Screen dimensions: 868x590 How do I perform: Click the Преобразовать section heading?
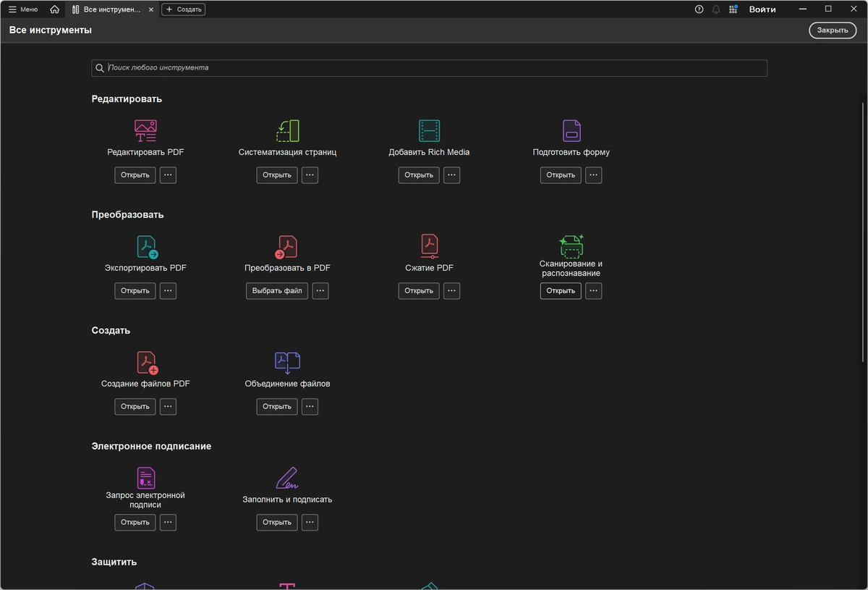(128, 215)
